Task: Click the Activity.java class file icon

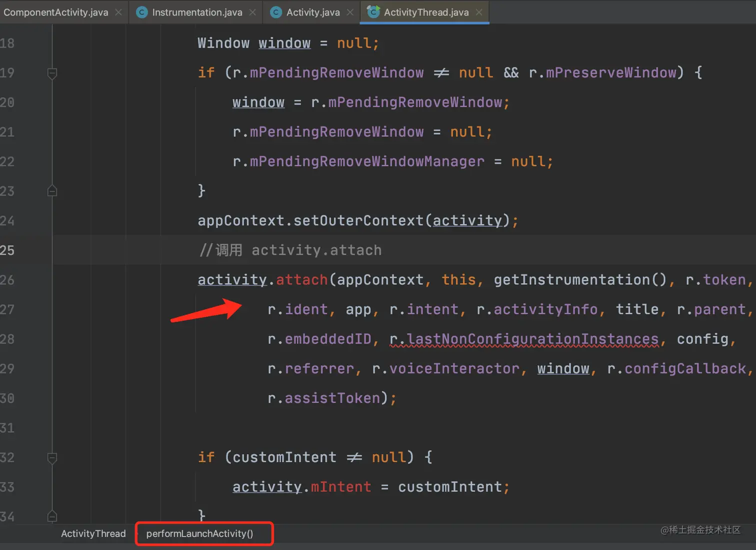Action: pos(276,12)
